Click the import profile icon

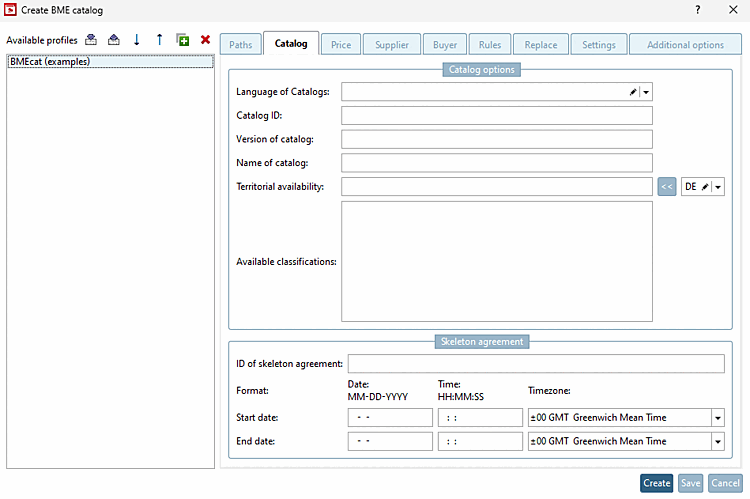tap(91, 40)
